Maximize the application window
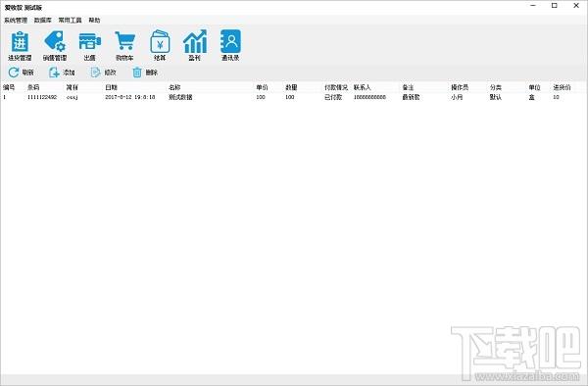Screen dimensions: 588x386 [x=555, y=6]
